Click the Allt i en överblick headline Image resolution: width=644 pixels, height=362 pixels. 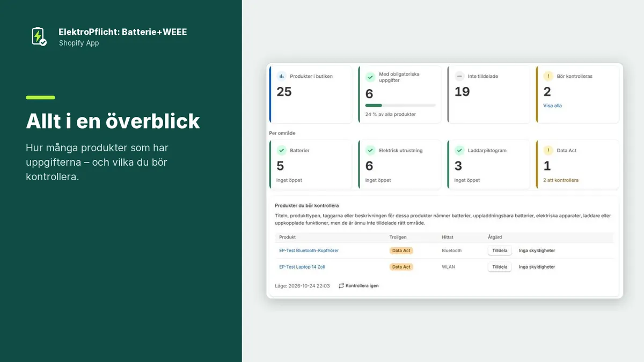coord(113,121)
